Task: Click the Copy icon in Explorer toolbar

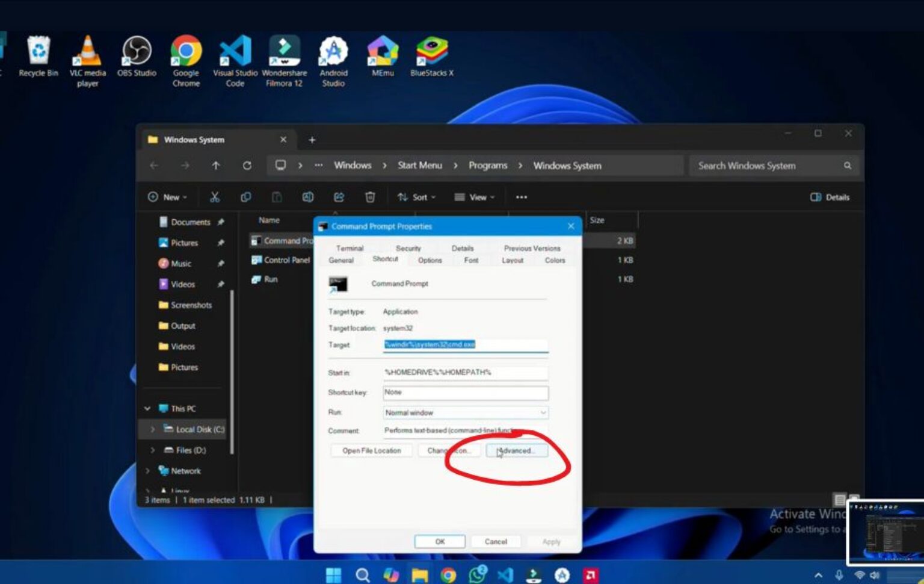Action: pos(246,197)
